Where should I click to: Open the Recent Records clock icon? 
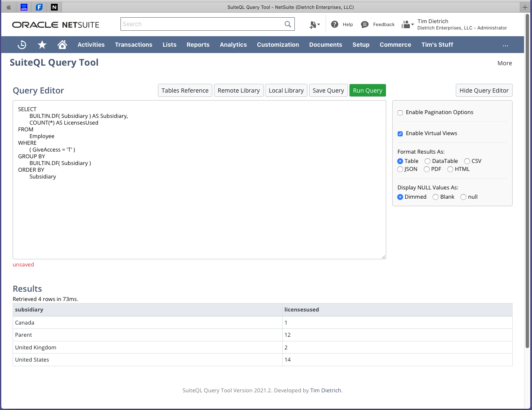22,45
